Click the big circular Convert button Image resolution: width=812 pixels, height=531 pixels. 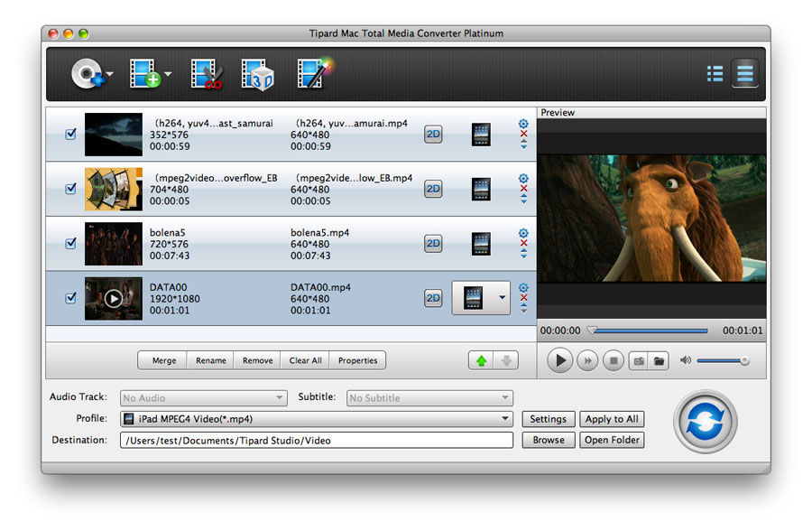point(705,422)
